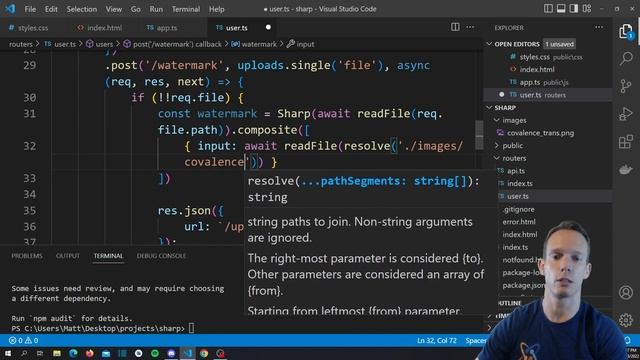
Task: Open the Run menu
Action: (x=156, y=9)
